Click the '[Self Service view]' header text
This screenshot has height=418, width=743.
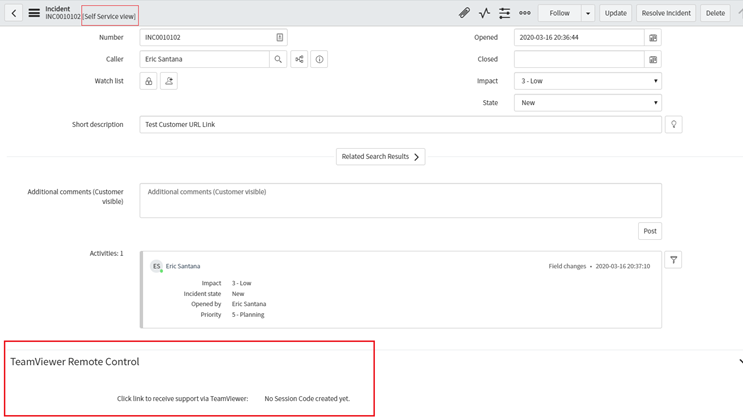click(x=109, y=17)
